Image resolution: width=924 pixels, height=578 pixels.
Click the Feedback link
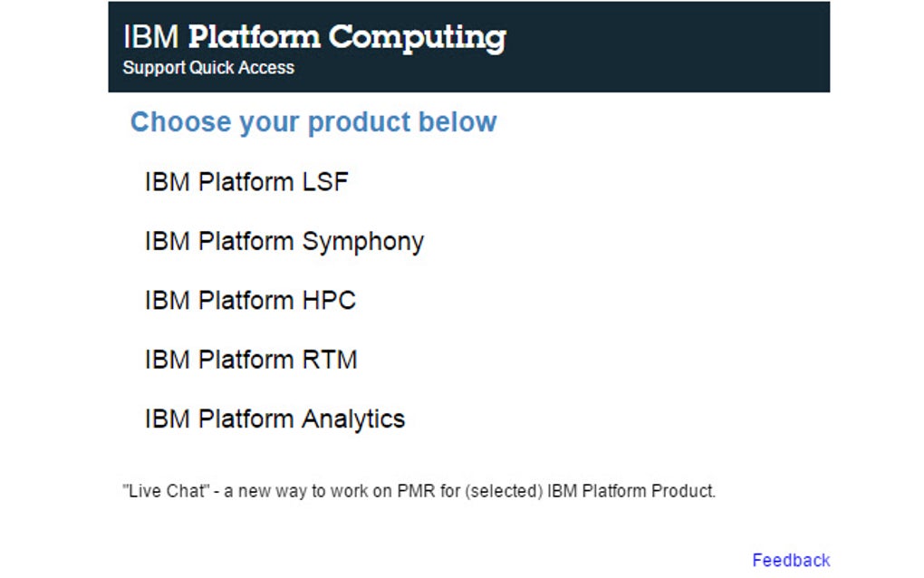(790, 560)
